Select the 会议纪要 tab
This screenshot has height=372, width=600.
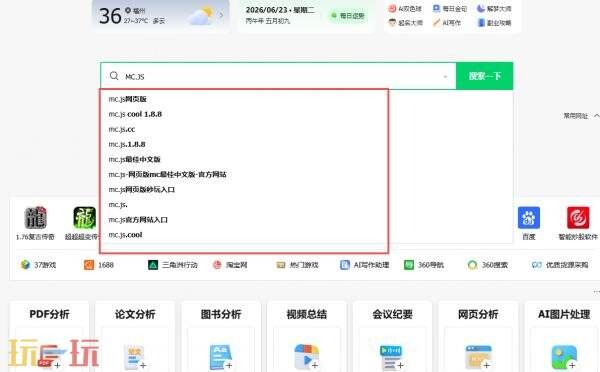point(392,314)
